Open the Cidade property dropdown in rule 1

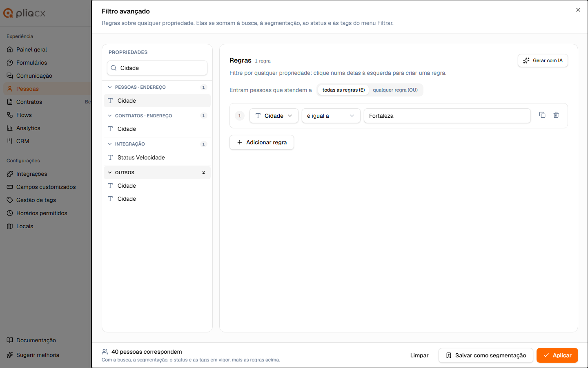pos(274,116)
